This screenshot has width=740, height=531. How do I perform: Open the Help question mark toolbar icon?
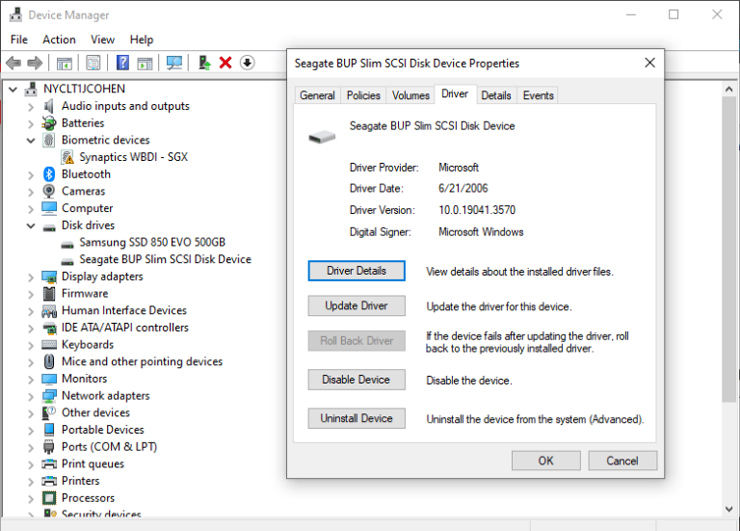tap(123, 63)
